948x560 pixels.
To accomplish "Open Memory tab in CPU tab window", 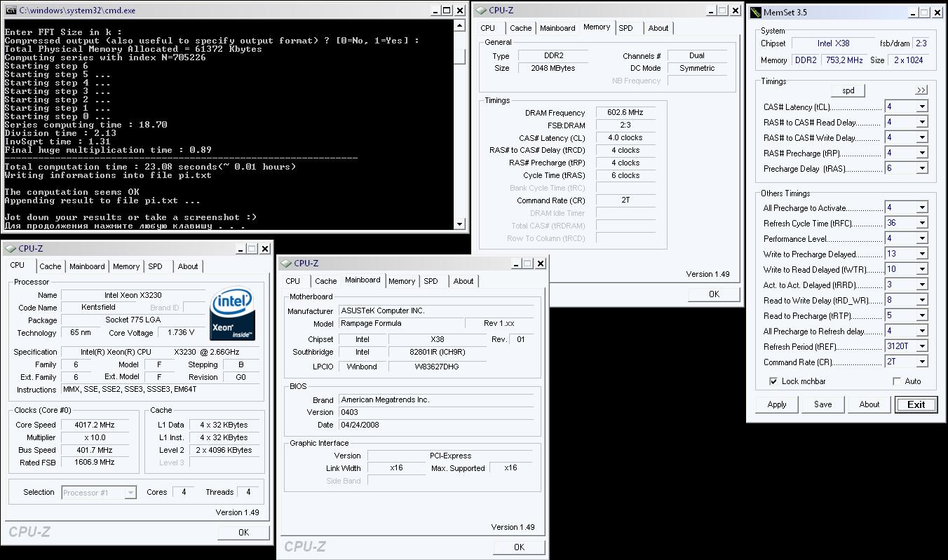I will (x=126, y=266).
